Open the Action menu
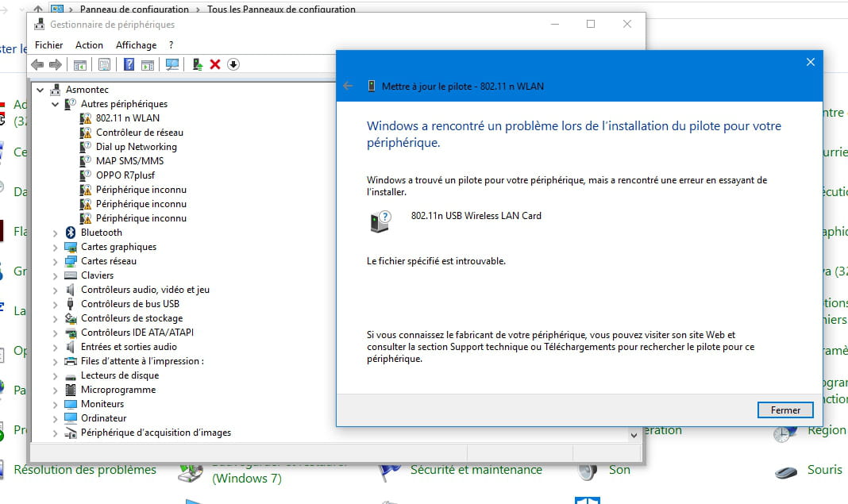The width and height of the screenshot is (848, 504). (x=89, y=45)
